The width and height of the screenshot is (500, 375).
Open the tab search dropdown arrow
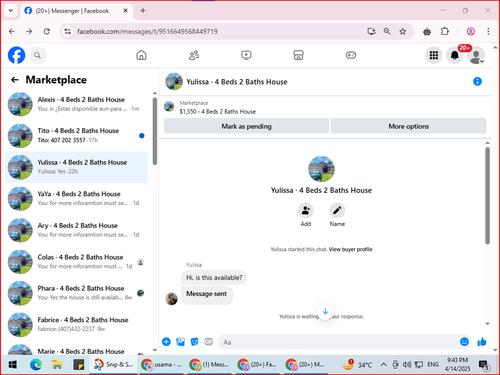11,11
